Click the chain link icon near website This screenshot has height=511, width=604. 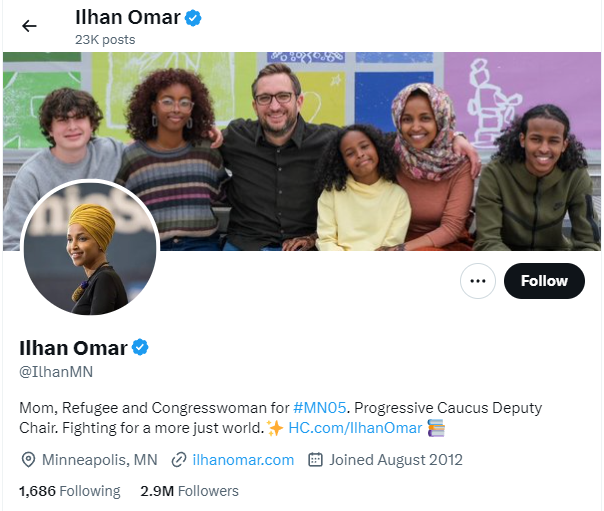pos(179,460)
